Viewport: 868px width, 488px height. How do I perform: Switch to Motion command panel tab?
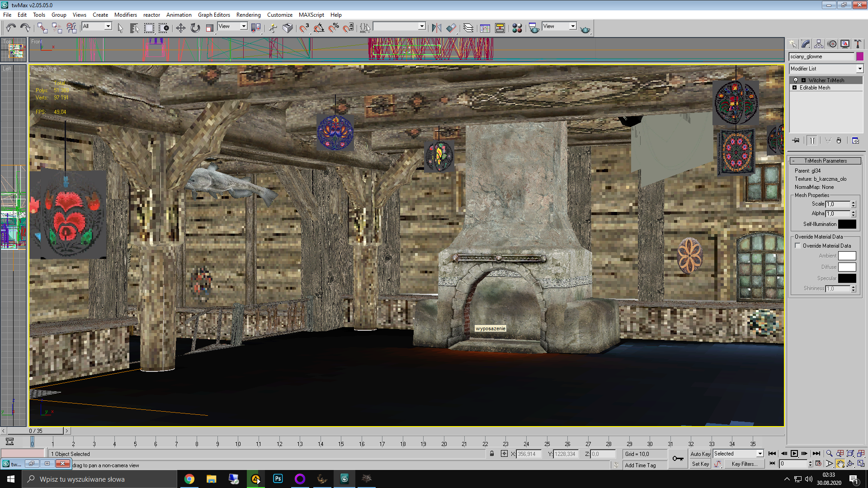click(832, 44)
